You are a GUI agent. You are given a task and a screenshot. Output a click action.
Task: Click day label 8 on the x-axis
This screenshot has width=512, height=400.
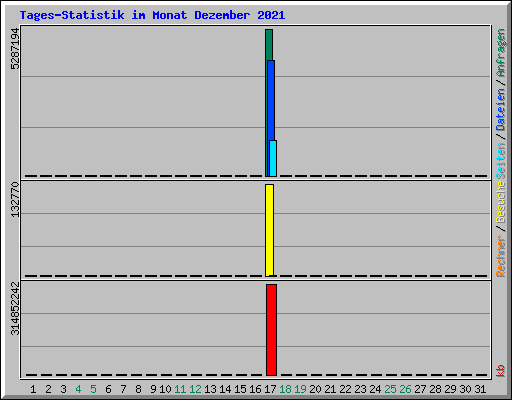138,389
